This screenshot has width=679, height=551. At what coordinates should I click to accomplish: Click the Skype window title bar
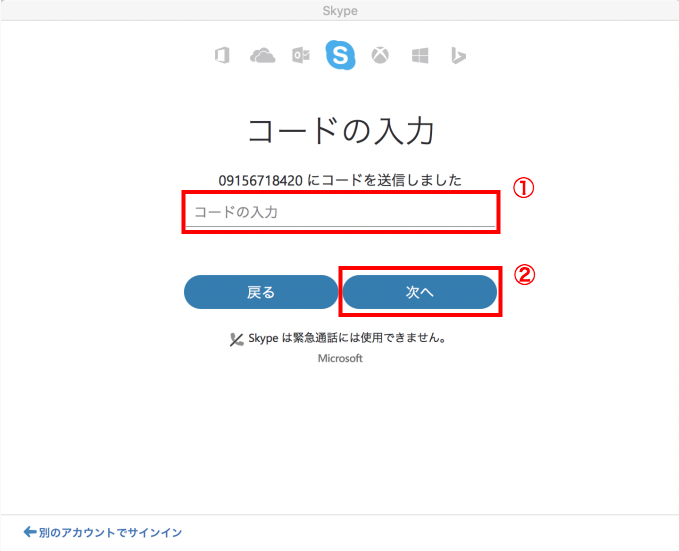[x=340, y=10]
